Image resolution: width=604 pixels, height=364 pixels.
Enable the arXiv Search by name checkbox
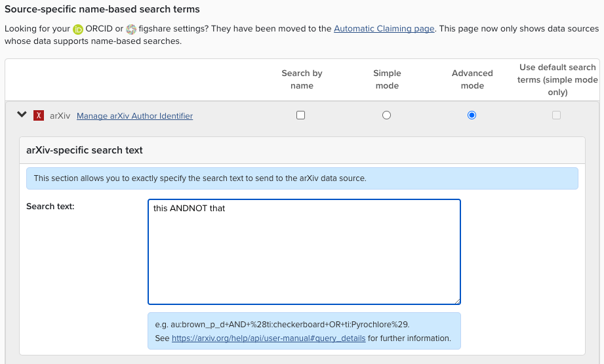[301, 115]
